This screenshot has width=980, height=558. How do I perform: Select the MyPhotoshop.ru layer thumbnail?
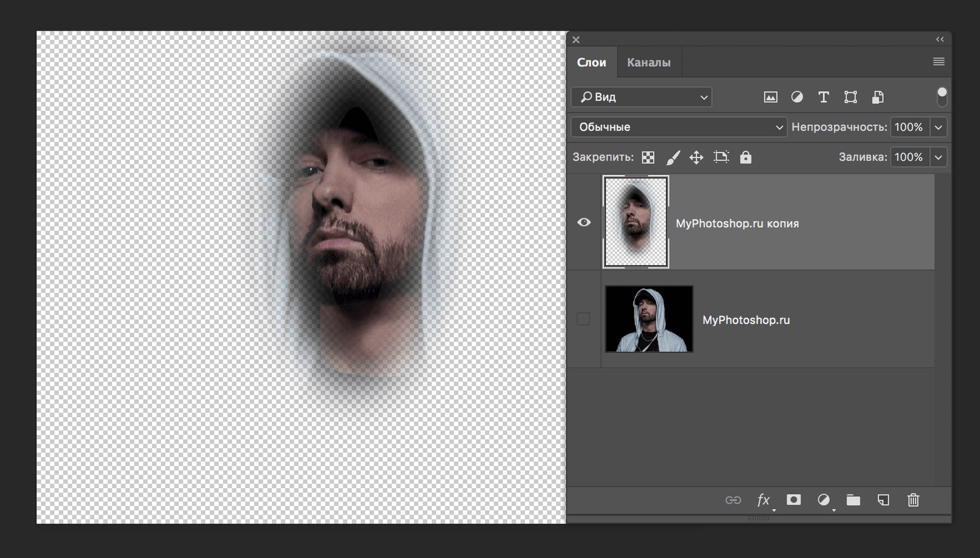tap(649, 319)
